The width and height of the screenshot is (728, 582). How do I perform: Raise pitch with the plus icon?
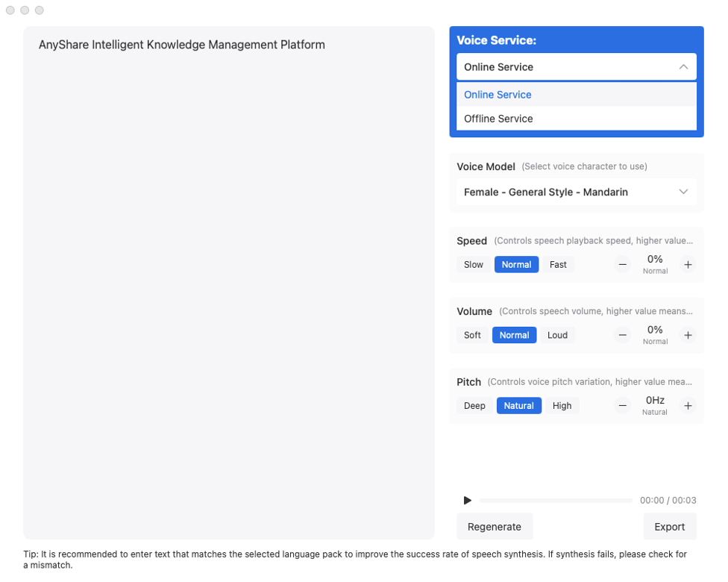tap(688, 406)
